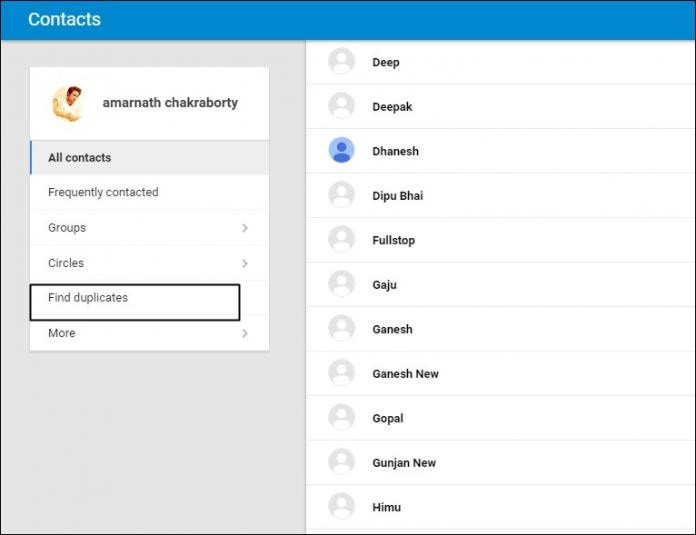Open amarnath chakraborty profile photo
Screen dimensions: 696x535
point(67,103)
